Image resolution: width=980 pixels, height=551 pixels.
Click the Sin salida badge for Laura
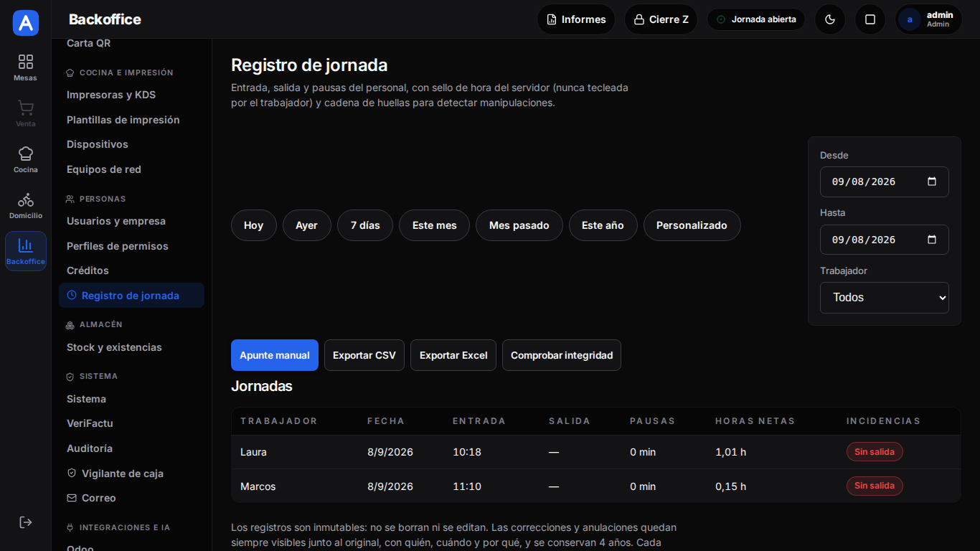(x=875, y=452)
